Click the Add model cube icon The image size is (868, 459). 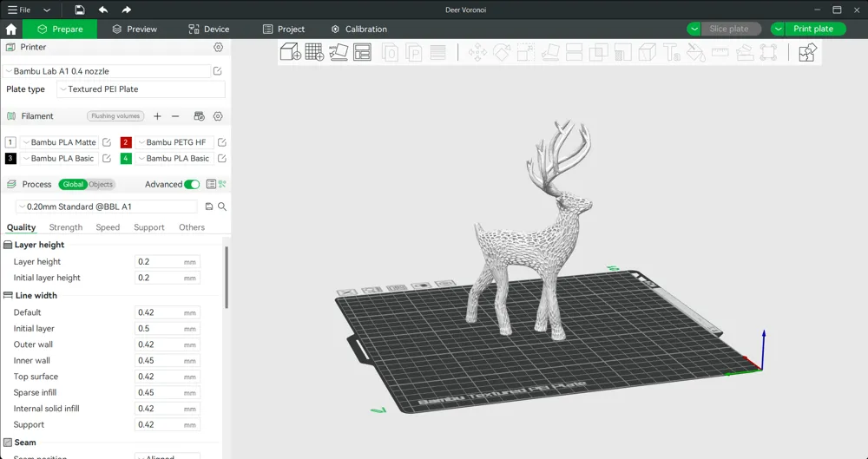pos(291,52)
